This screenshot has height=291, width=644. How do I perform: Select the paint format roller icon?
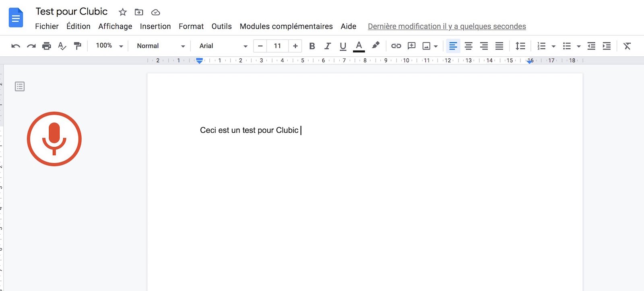pos(78,46)
